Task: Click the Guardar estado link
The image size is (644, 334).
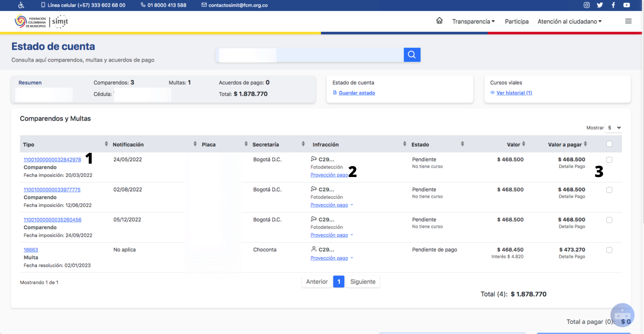Action: 357,93
